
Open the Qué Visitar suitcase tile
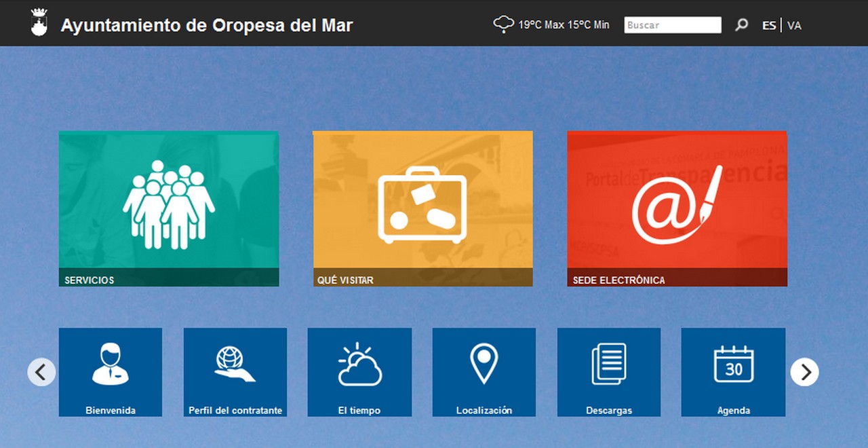pyautogui.click(x=422, y=208)
